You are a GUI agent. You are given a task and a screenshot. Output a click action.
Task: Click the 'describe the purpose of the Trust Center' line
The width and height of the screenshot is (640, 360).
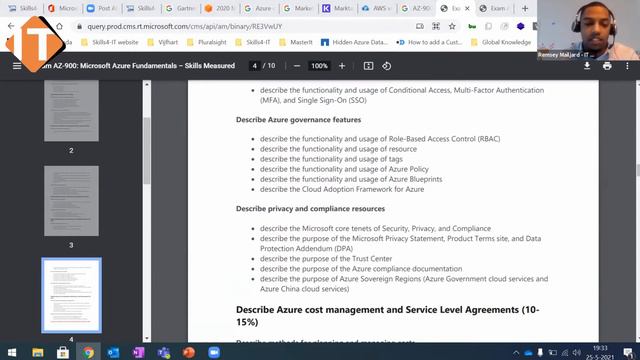pyautogui.click(x=326, y=258)
